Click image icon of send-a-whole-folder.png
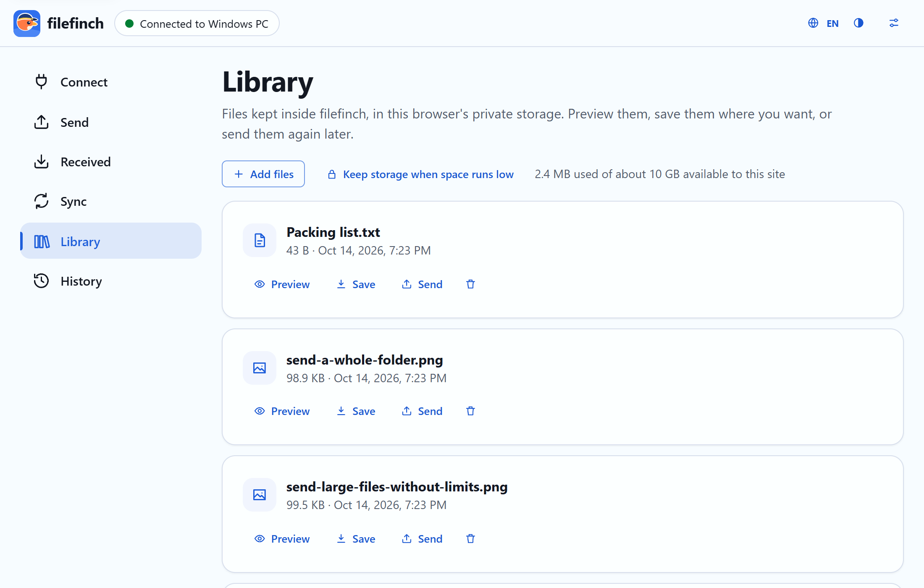Image resolution: width=924 pixels, height=588 pixels. point(260,368)
